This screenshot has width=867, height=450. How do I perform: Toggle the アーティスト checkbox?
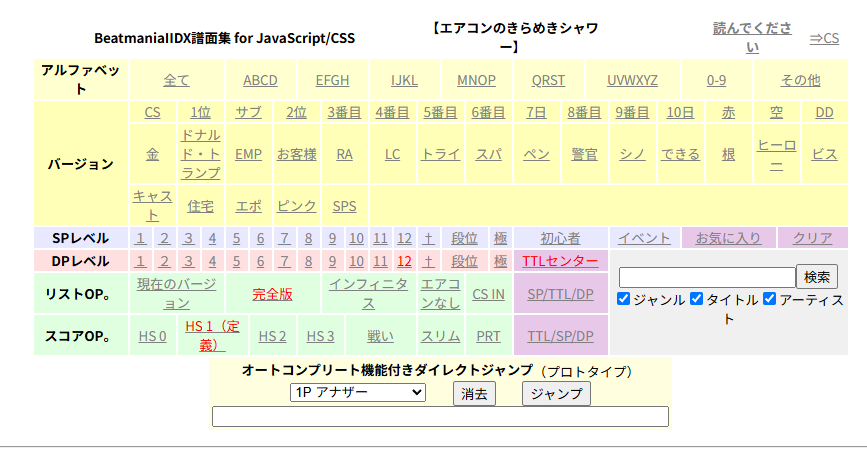(769, 299)
